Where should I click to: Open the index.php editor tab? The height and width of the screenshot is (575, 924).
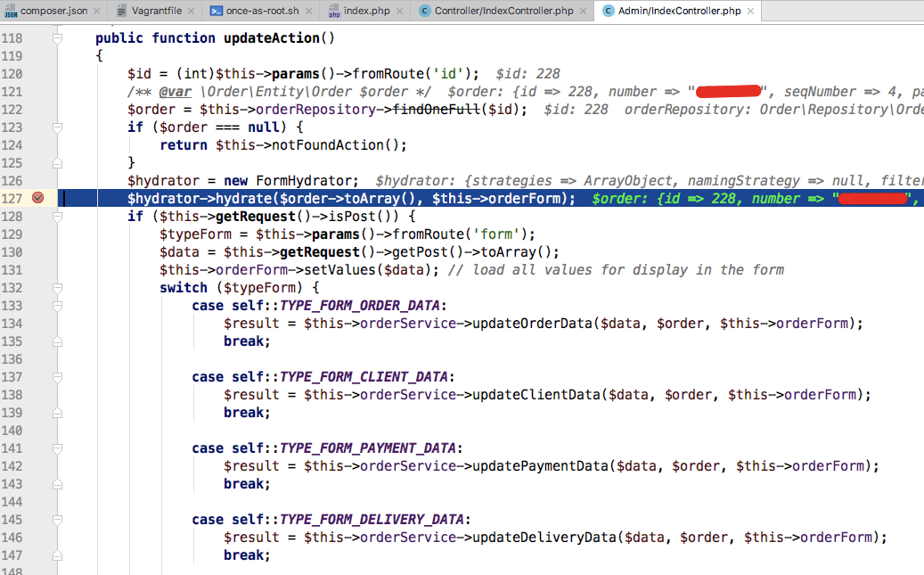point(366,11)
